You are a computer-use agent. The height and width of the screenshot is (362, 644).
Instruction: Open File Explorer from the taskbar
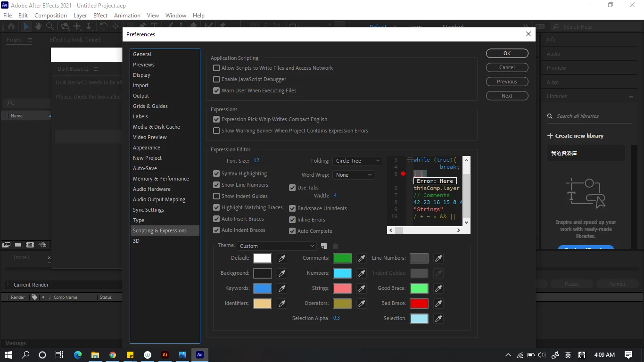click(95, 355)
